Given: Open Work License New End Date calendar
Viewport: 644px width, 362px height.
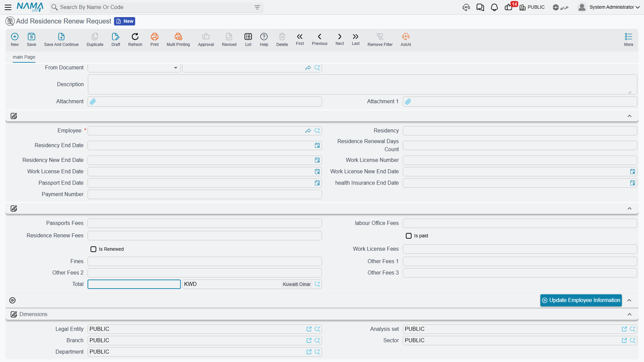Looking at the screenshot, I should coord(633,172).
